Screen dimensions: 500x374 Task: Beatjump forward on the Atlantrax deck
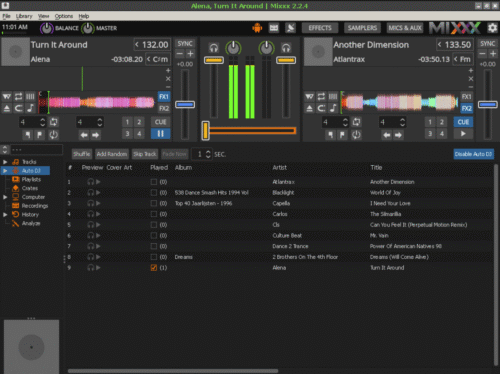(398, 135)
